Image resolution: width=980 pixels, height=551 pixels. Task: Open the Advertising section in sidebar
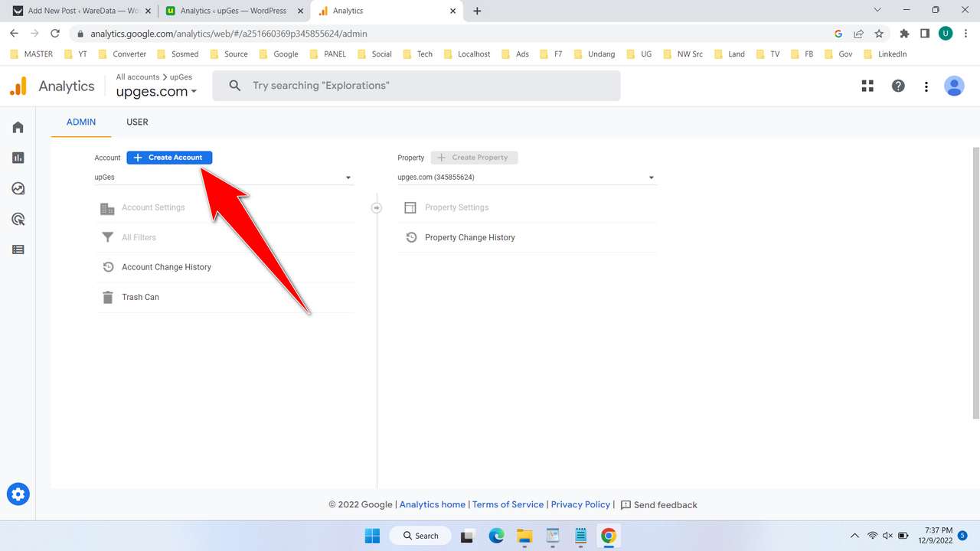[18, 219]
